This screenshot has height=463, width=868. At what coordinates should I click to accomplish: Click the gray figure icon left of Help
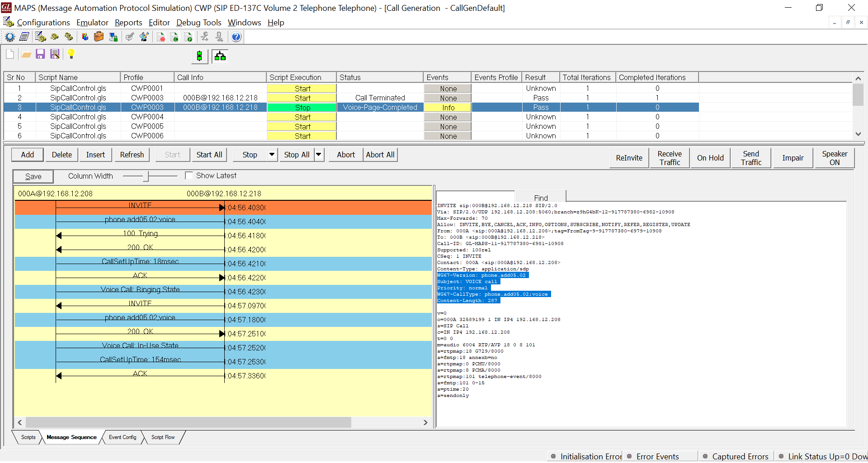pyautogui.click(x=219, y=37)
